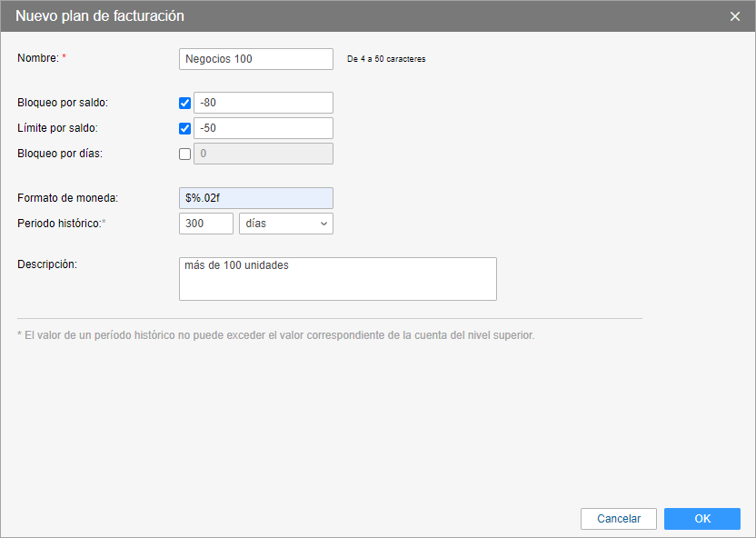Enable the Bloqueo por días checkbox

coord(185,154)
